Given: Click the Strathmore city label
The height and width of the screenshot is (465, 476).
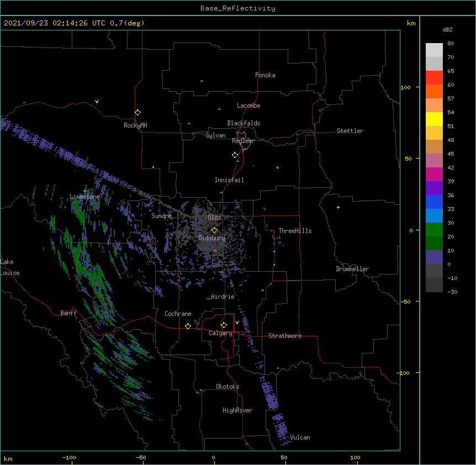Looking at the screenshot, I should tap(285, 336).
